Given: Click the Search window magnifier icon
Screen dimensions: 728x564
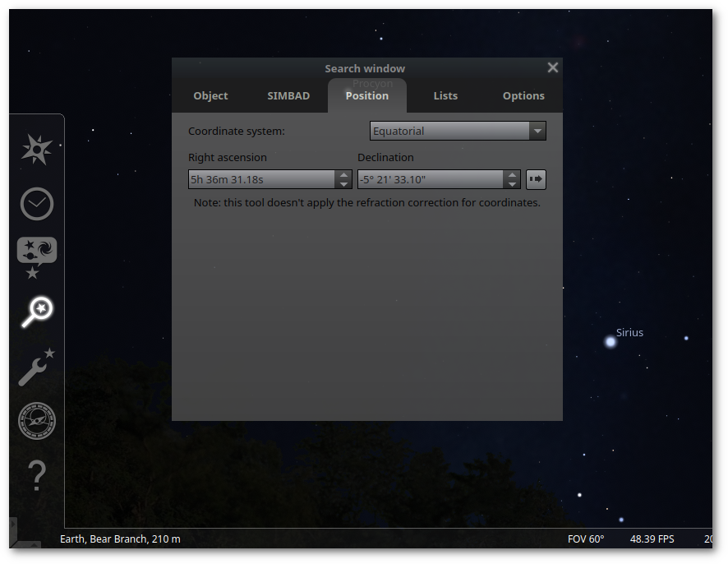Looking at the screenshot, I should tap(37, 312).
